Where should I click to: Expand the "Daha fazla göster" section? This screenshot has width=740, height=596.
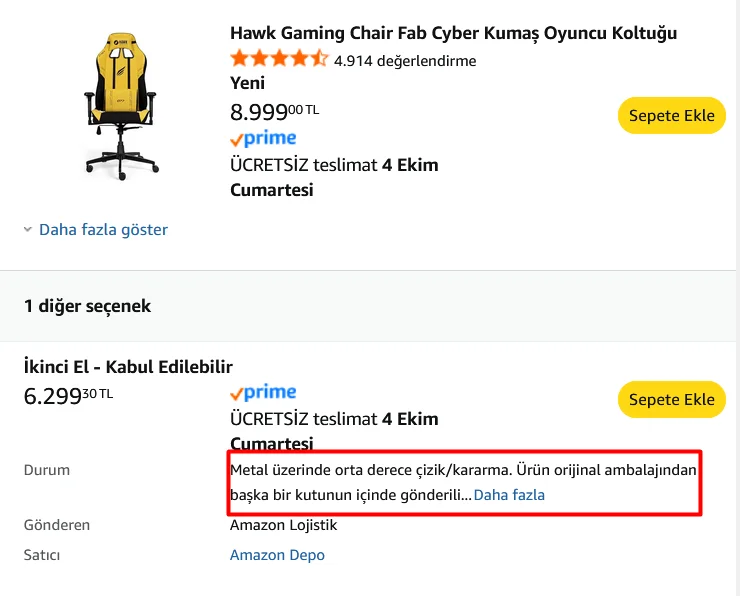click(x=102, y=230)
